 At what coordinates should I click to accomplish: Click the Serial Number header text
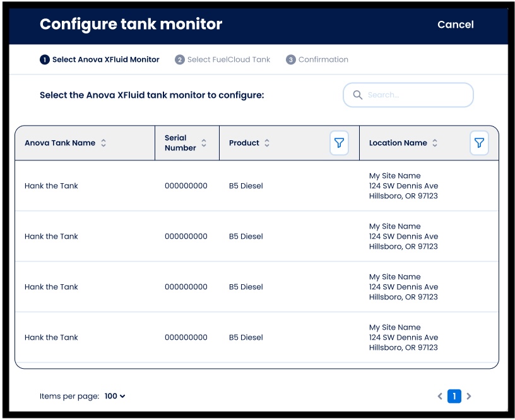click(x=181, y=143)
